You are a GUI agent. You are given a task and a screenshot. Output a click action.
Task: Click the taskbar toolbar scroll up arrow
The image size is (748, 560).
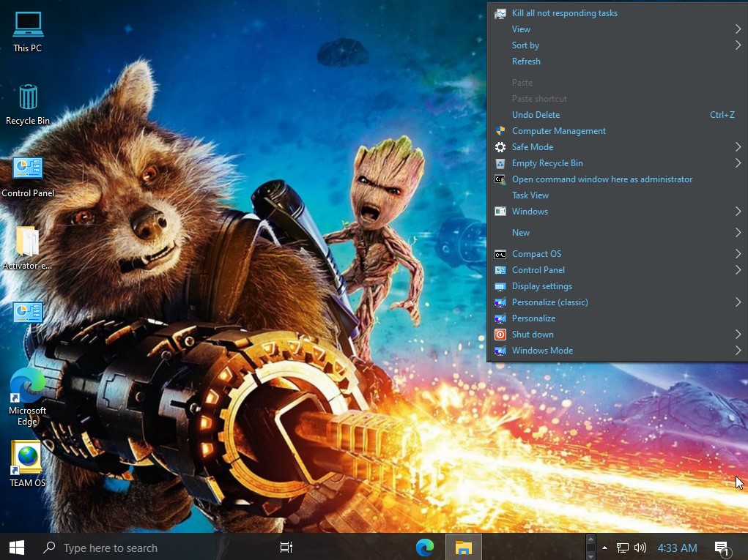(x=590, y=540)
